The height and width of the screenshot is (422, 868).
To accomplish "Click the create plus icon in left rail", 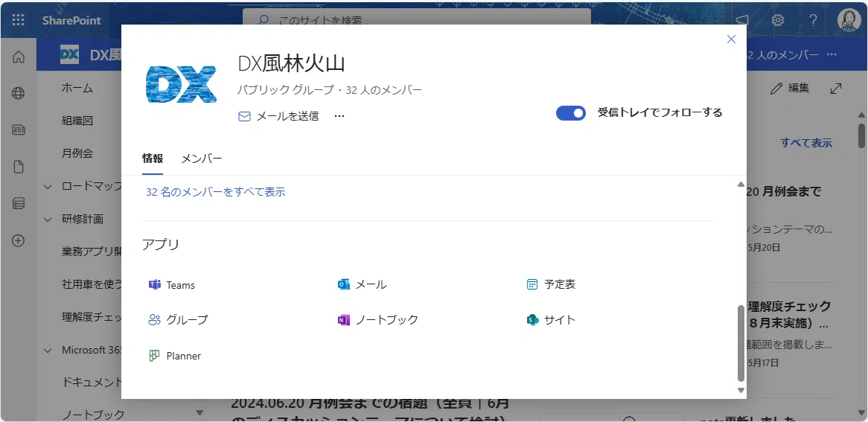I will pos(19,241).
